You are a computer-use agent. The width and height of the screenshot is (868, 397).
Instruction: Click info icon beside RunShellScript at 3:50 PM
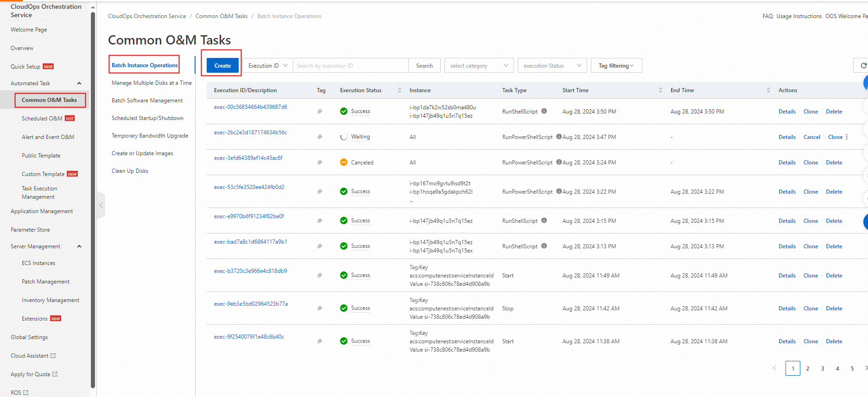544,111
